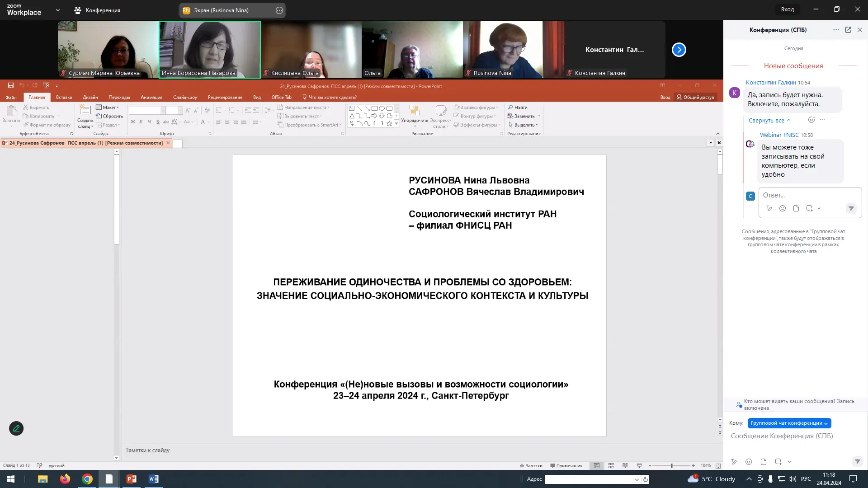Click the Save icon in PowerPoint toolbar
The image size is (868, 488).
[11, 85]
